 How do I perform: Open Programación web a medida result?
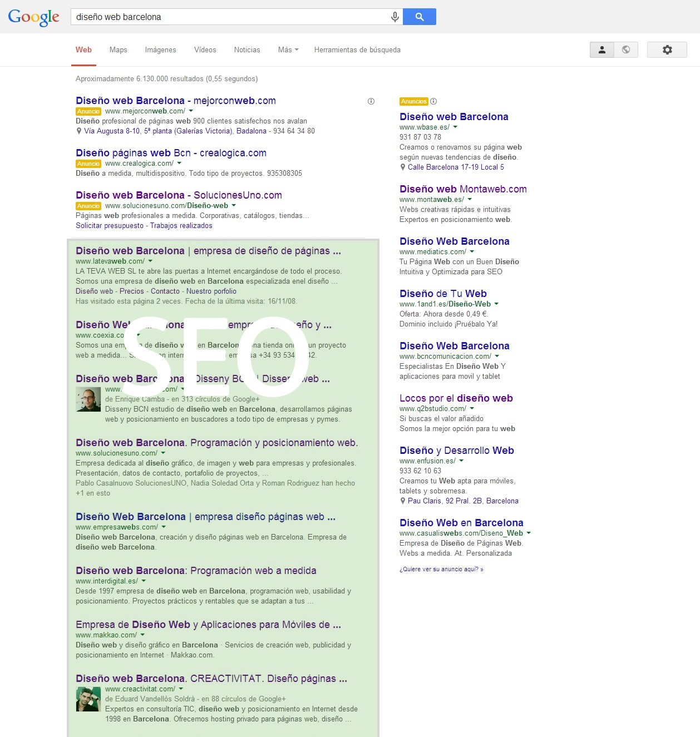point(196,571)
